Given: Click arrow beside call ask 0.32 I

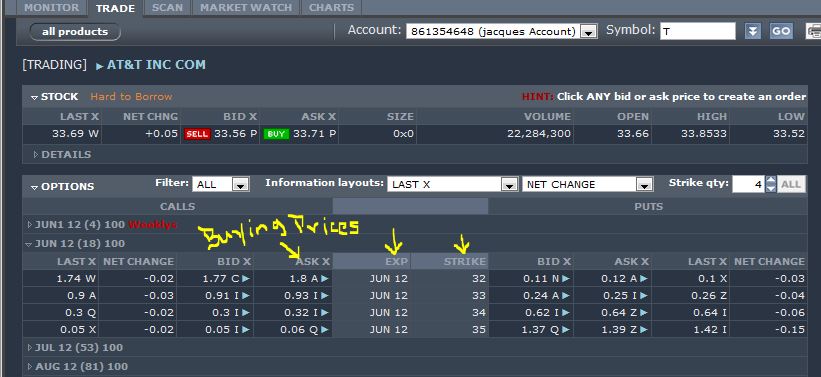Looking at the screenshot, I should pos(325,313).
